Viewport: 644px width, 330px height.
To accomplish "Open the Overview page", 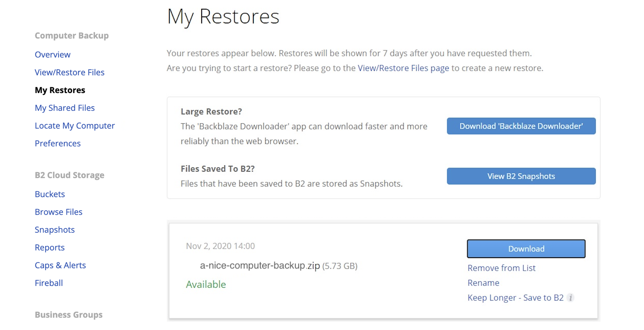I will (x=53, y=54).
